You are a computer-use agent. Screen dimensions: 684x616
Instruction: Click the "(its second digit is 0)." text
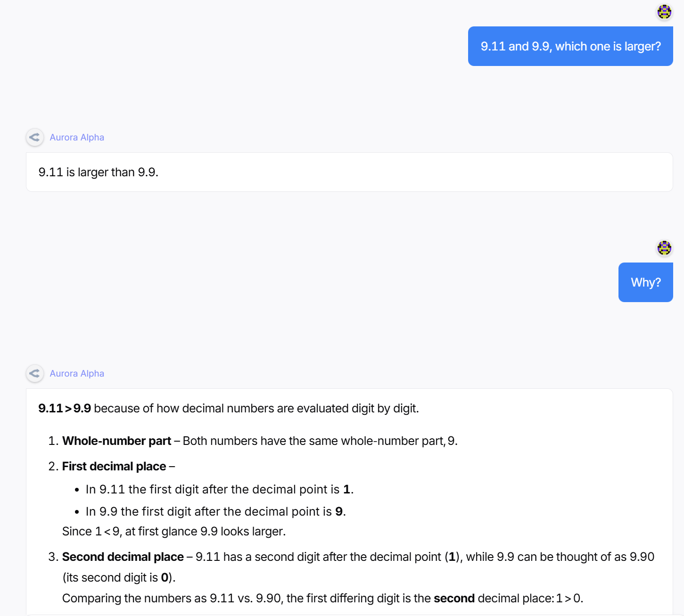(x=119, y=577)
